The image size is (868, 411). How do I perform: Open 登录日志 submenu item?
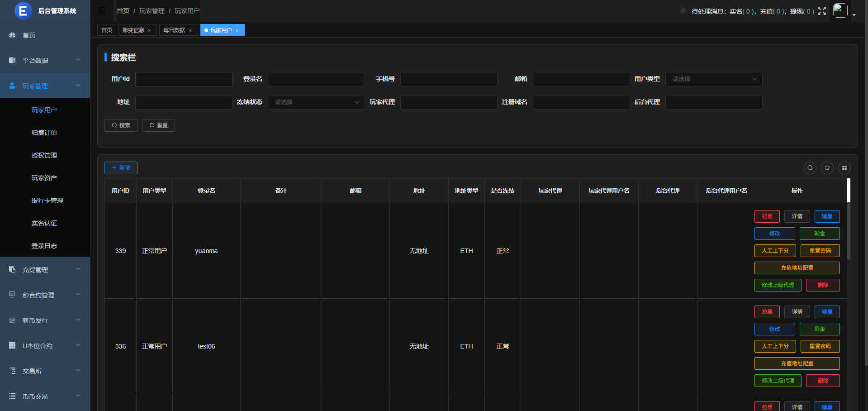point(45,246)
